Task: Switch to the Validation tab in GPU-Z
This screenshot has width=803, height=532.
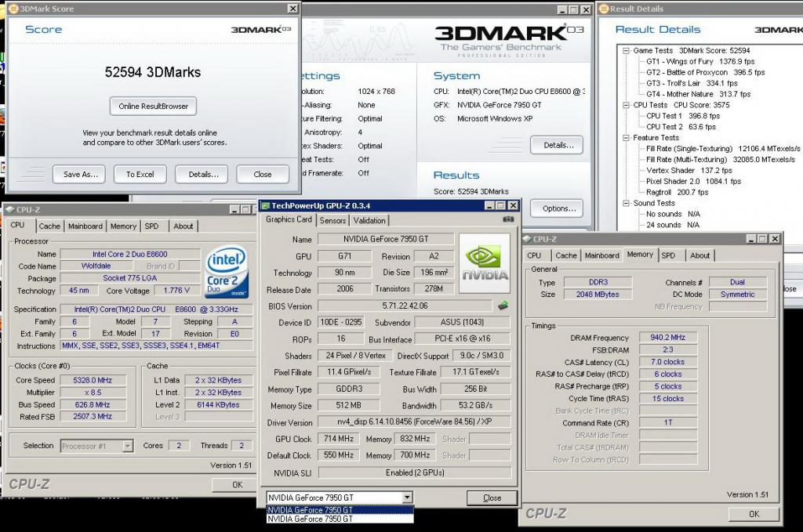Action: coord(369,220)
